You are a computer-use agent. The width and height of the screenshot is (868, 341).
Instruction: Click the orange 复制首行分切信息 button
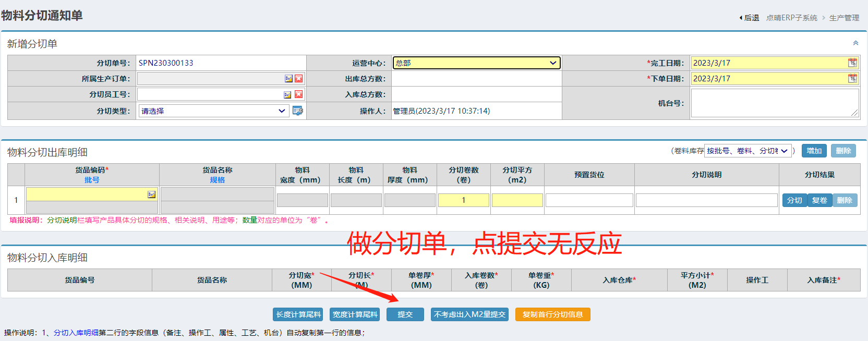pos(552,314)
